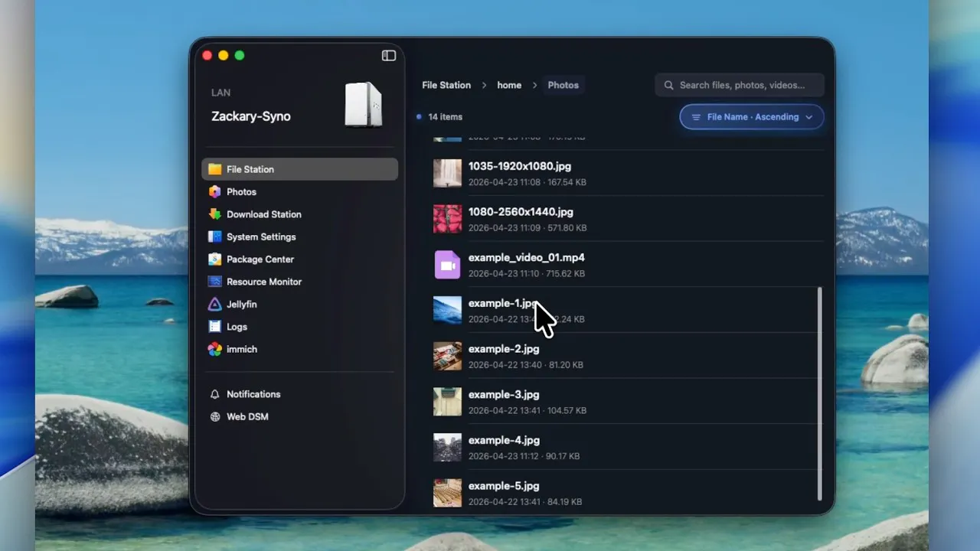Click the sort dropdown chevron arrow
980x551 pixels.
[x=810, y=117]
